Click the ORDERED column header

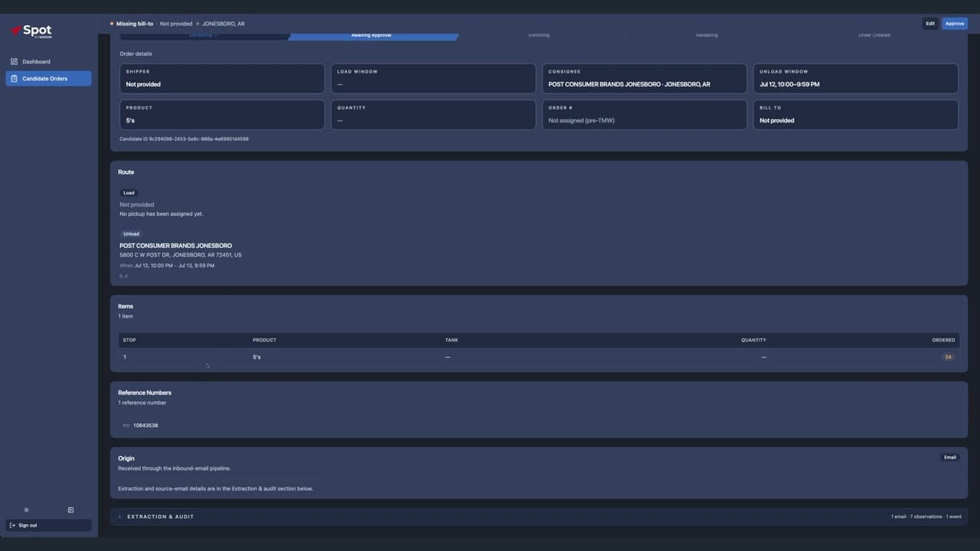tap(943, 340)
